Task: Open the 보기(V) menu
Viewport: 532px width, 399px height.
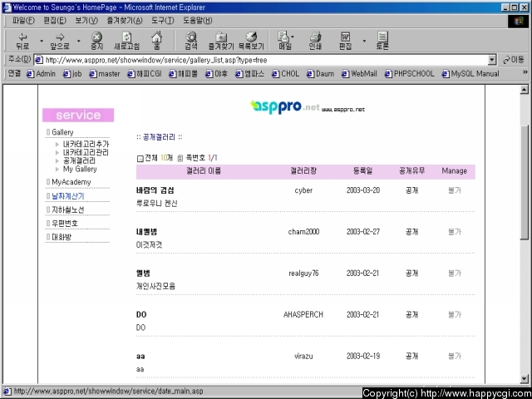Action: 86,21
